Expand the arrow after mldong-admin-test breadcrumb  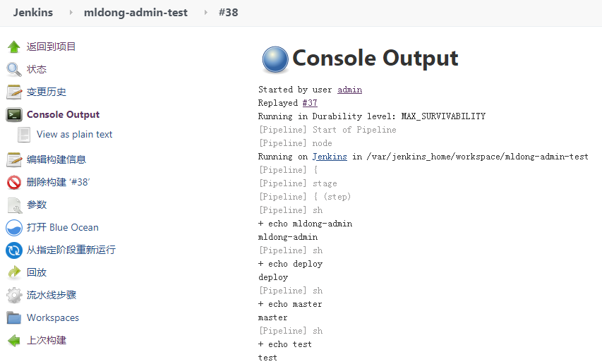205,13
